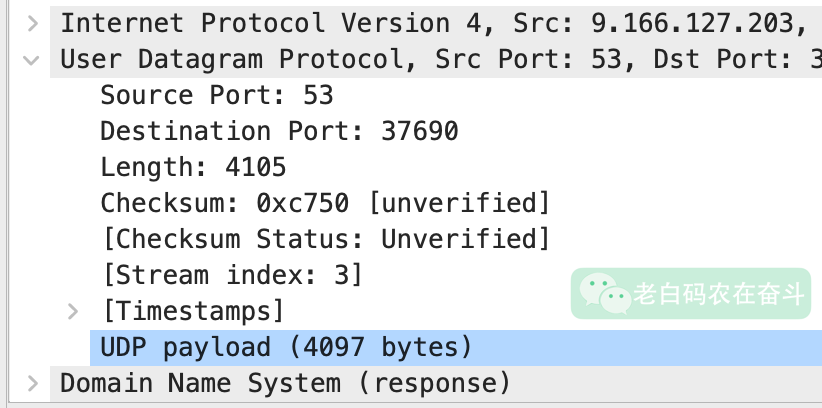
Task: Select the Destination Port: 37690 field
Action: (279, 132)
